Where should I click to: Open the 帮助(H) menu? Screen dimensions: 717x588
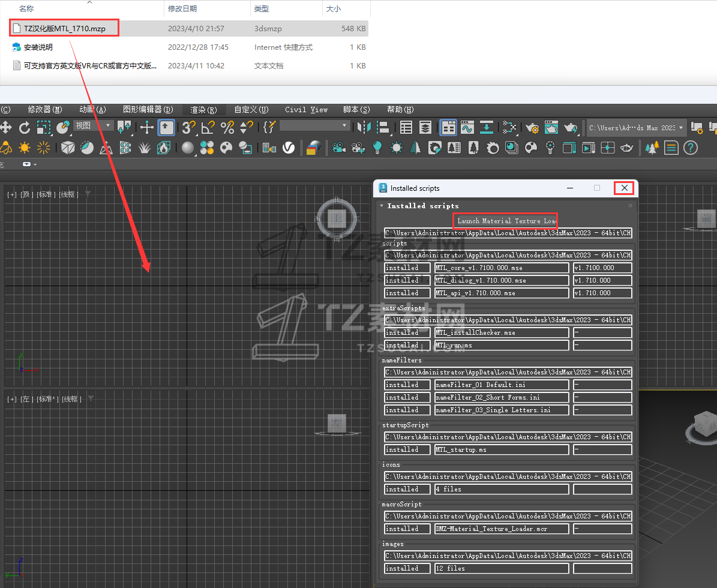pyautogui.click(x=400, y=109)
